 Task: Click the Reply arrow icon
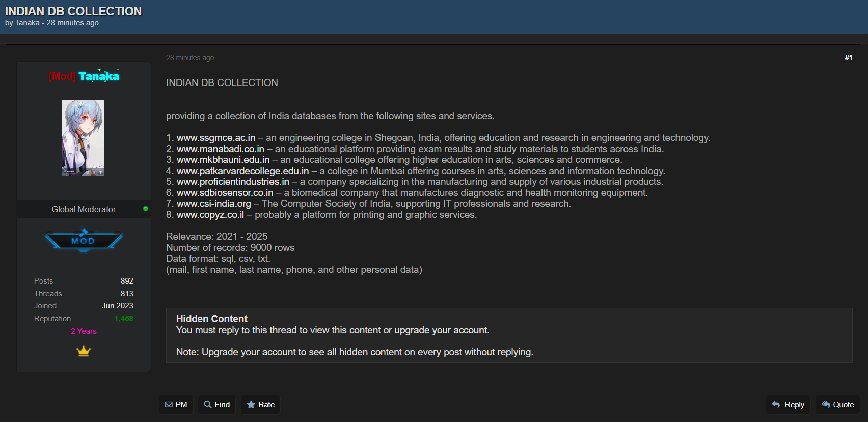tap(776, 405)
